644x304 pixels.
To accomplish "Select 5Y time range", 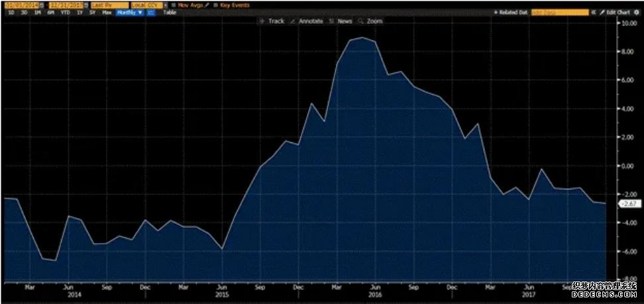I will point(92,13).
